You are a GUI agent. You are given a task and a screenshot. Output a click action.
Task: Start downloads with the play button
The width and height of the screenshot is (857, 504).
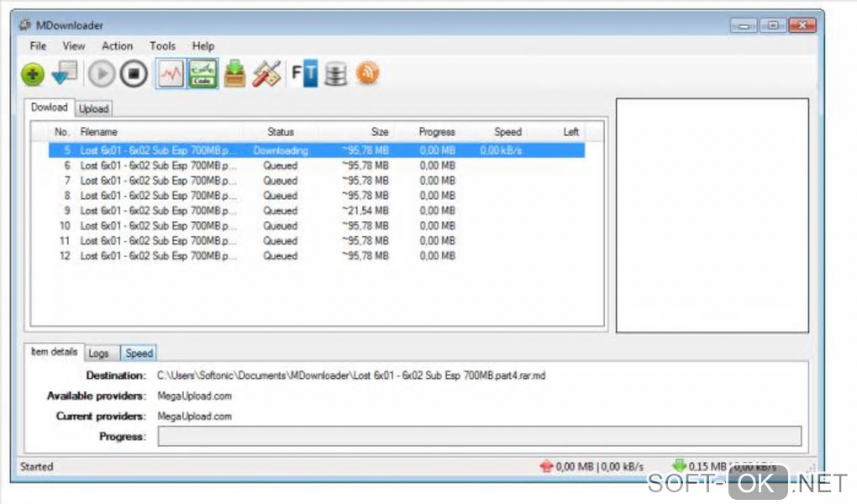pos(102,74)
